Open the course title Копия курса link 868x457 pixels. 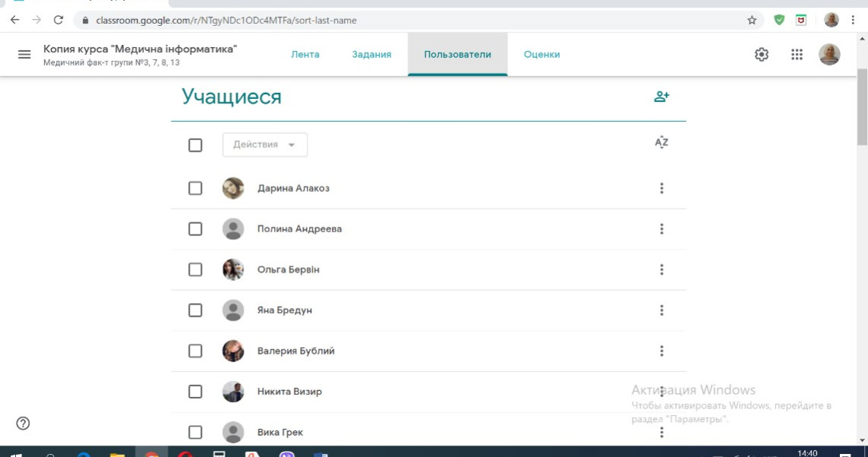[x=140, y=50]
